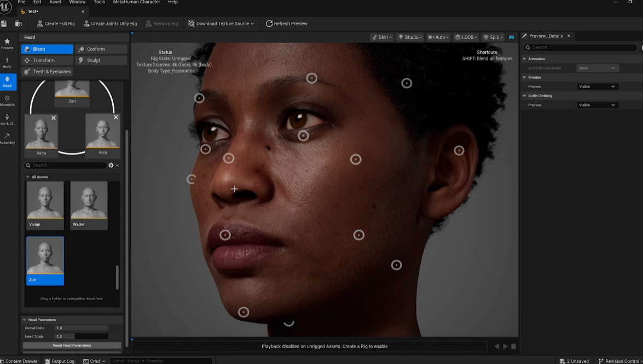Remove Aera from the blend circle
Image resolution: width=643 pixels, height=364 pixels.
[x=115, y=117]
